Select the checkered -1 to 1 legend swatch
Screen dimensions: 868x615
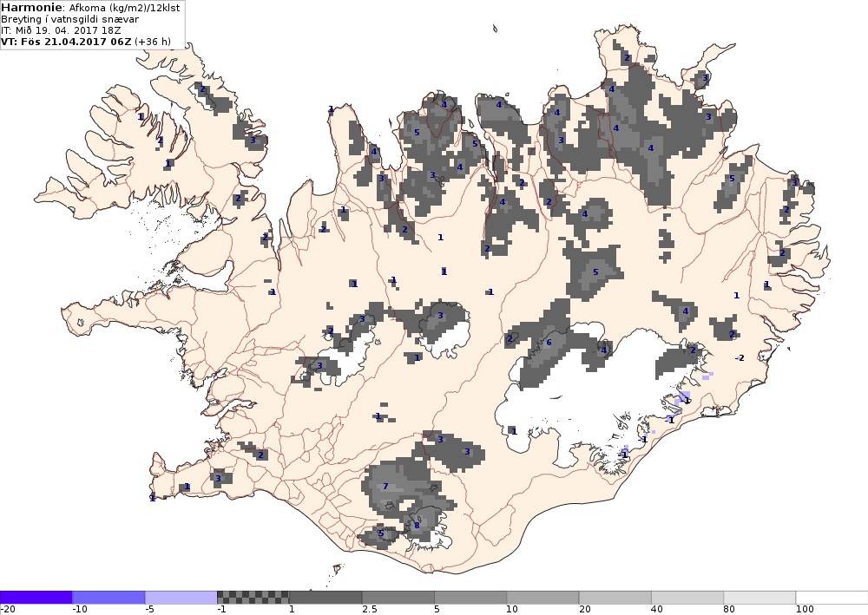click(x=253, y=598)
